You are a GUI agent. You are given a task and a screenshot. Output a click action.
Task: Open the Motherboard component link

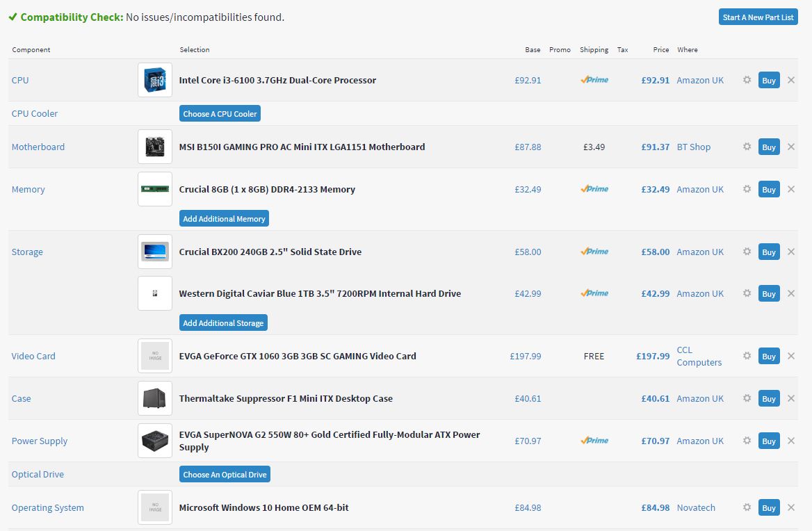tap(38, 147)
